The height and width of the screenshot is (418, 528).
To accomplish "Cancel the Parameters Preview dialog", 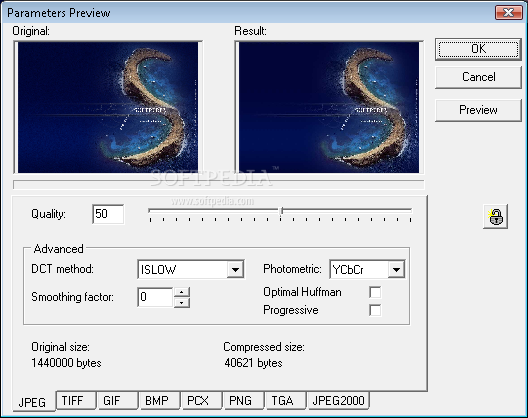I will coord(478,77).
